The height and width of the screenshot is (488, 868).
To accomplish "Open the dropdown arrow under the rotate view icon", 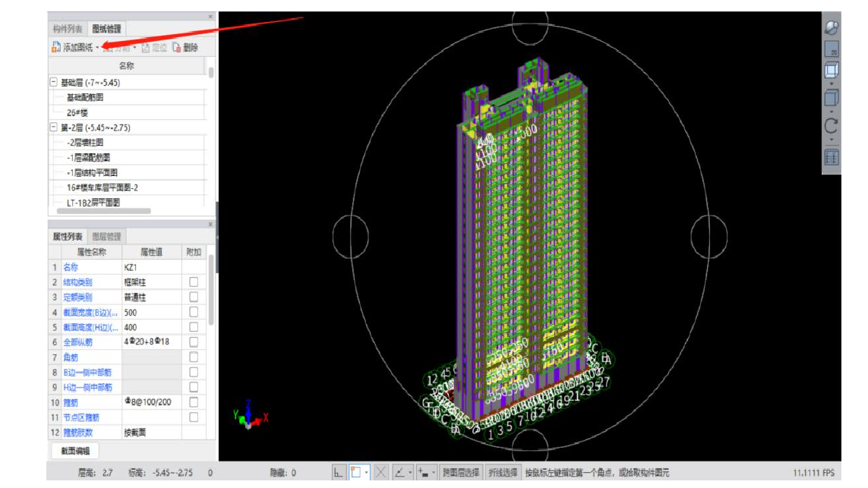I will [x=832, y=140].
